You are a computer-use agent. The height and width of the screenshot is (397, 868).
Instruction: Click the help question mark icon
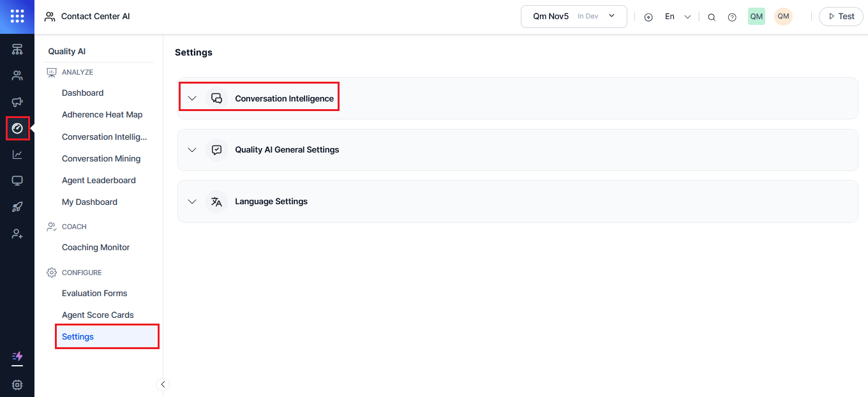pyautogui.click(x=732, y=17)
